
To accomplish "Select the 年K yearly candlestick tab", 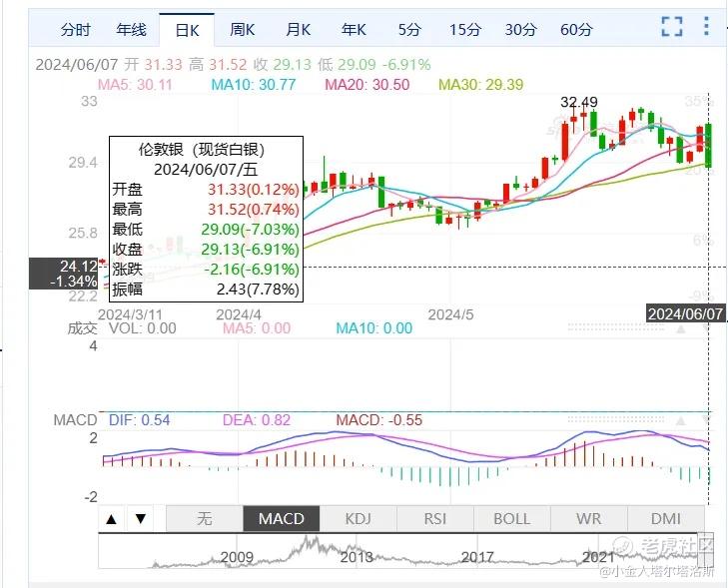I will pyautogui.click(x=354, y=30).
